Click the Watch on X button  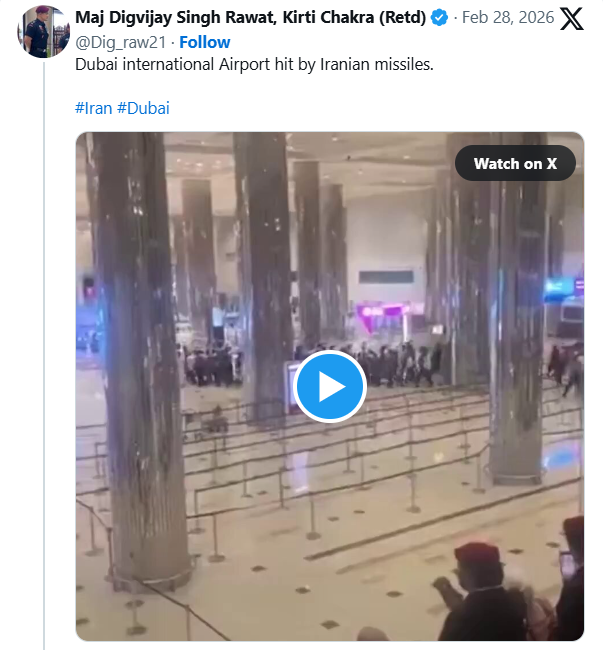[x=515, y=164]
